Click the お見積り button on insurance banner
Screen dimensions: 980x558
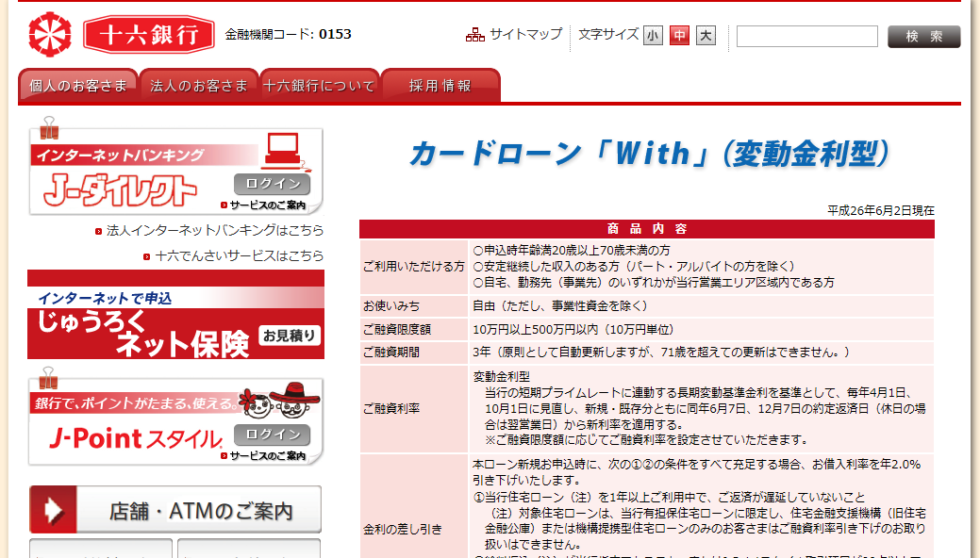coord(290,336)
